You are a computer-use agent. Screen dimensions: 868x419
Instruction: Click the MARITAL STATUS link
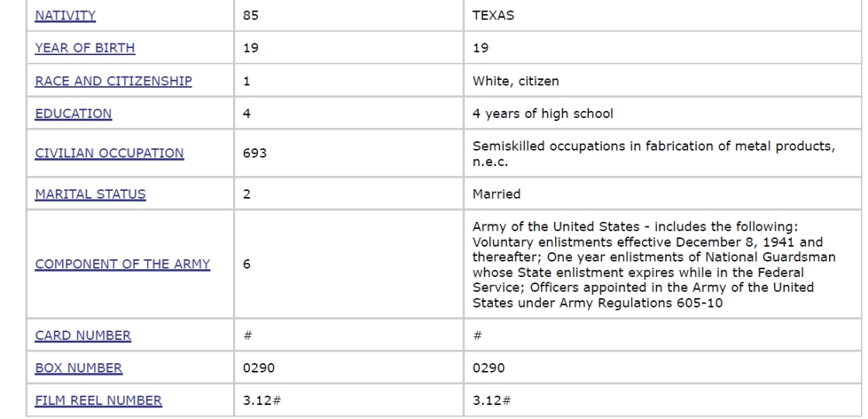tap(90, 194)
